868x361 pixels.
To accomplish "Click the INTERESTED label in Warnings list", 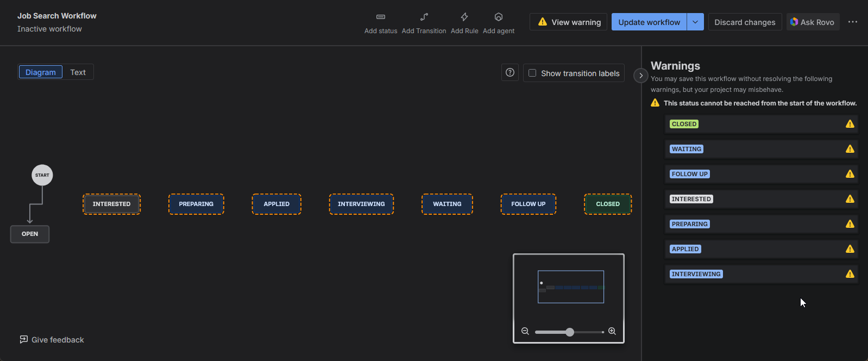I will [691, 199].
